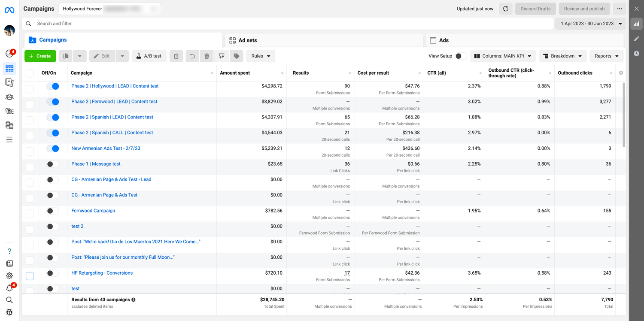
Task: Open the Amount spent column sort arrow
Action: (x=282, y=73)
